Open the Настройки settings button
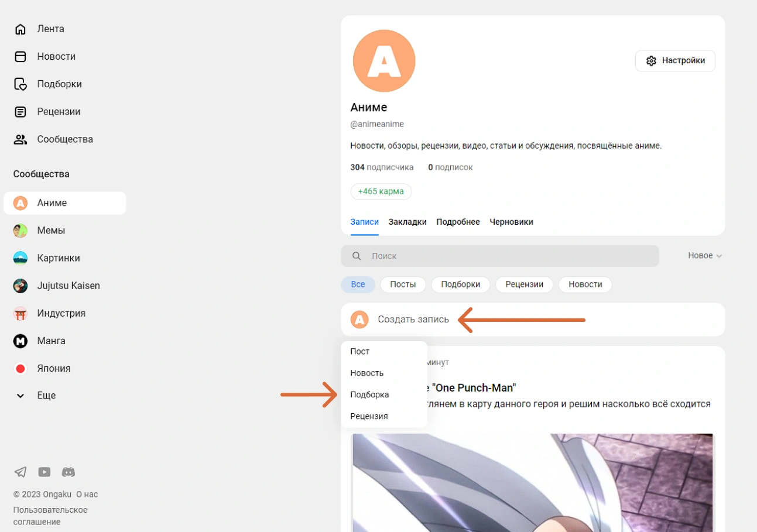The height and width of the screenshot is (532, 757). coord(675,61)
